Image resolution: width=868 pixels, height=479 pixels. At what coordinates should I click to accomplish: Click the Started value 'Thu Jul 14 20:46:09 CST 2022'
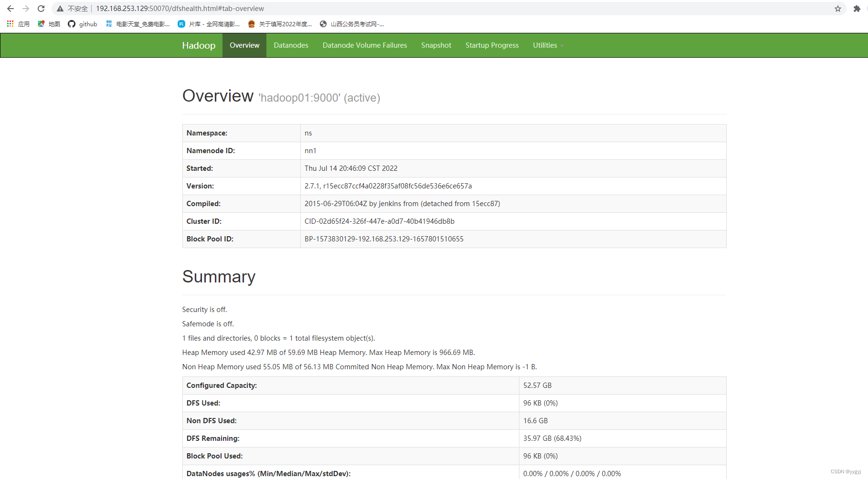(351, 168)
